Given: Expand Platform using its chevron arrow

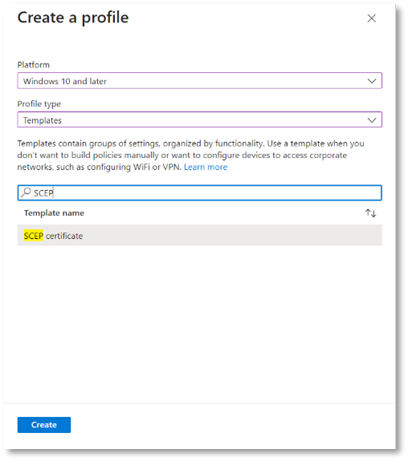Looking at the screenshot, I should [x=372, y=81].
